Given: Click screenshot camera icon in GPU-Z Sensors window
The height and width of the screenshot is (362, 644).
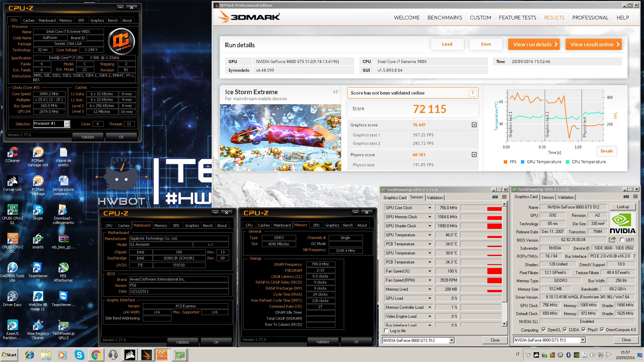Looking at the screenshot, I should coord(495,197).
